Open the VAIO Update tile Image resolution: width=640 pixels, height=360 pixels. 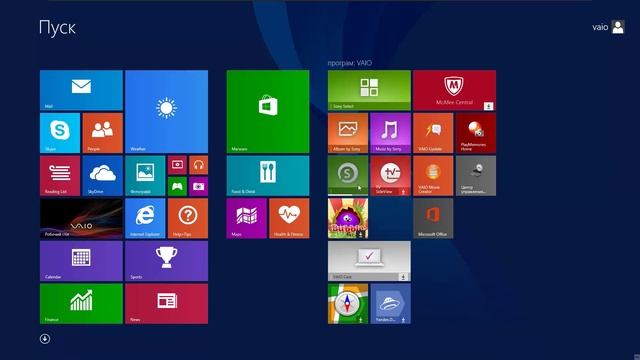pos(433,133)
